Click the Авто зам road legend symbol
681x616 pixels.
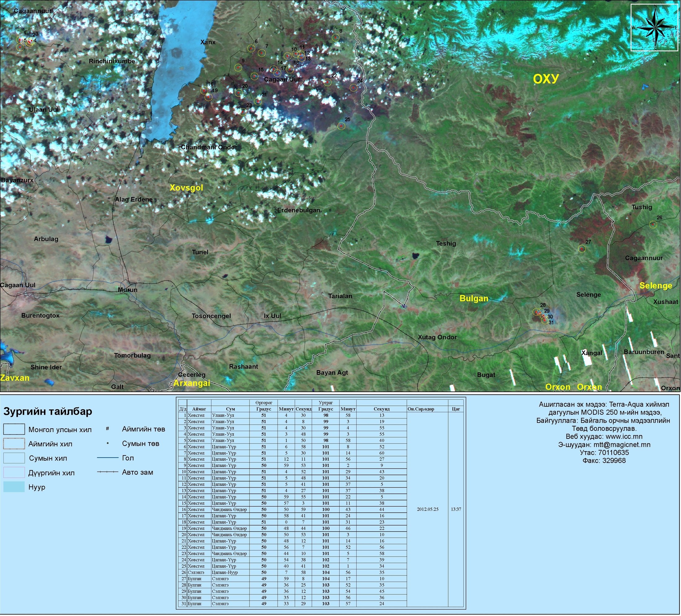click(107, 472)
